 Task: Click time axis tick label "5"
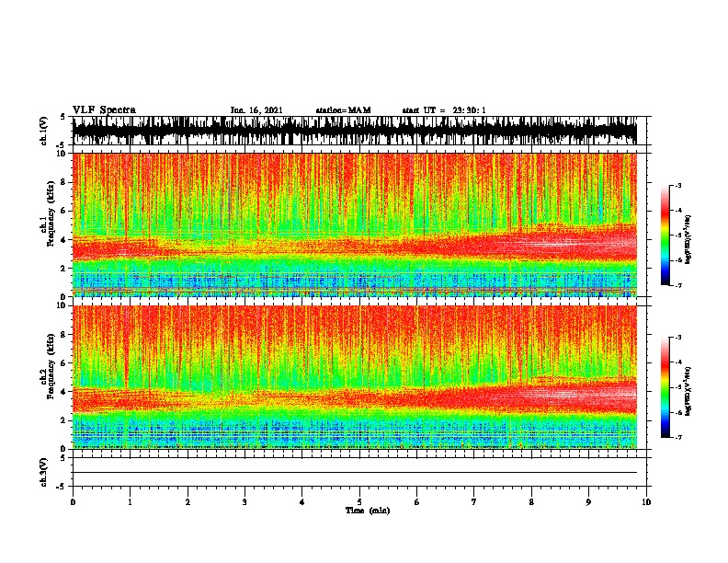[359, 502]
